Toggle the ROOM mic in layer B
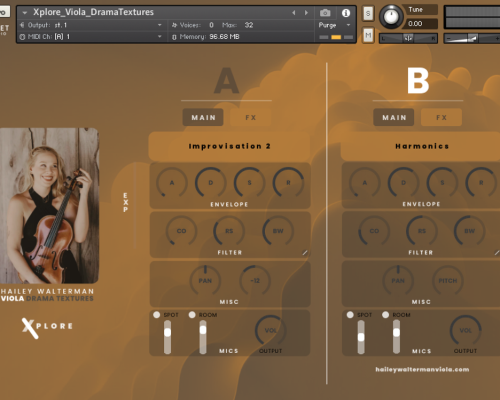The height and width of the screenshot is (400, 500). (x=385, y=315)
